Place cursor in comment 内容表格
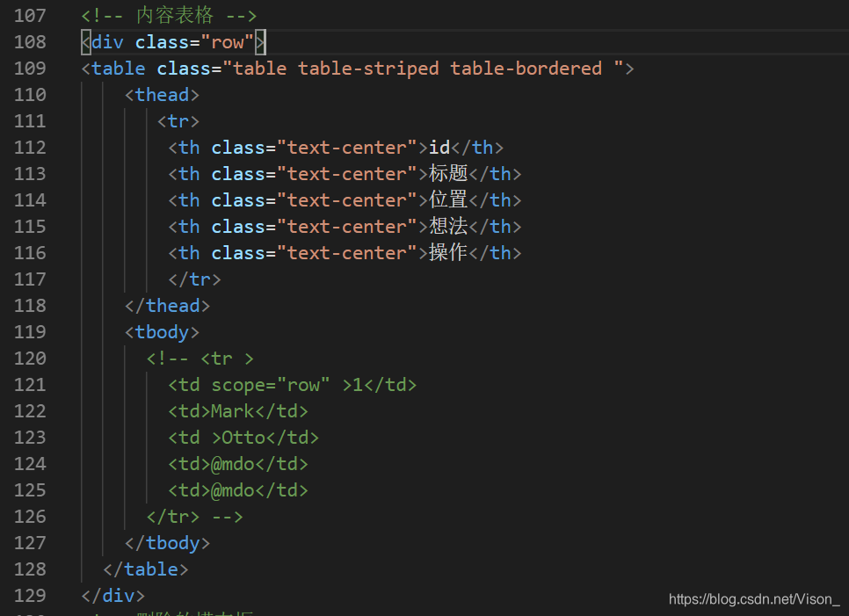Screen dimensions: 849x616 click(175, 16)
